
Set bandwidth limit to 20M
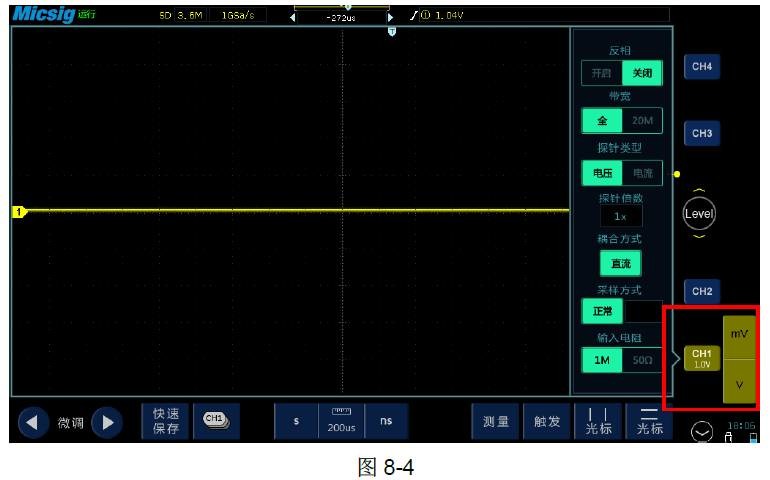(642, 121)
